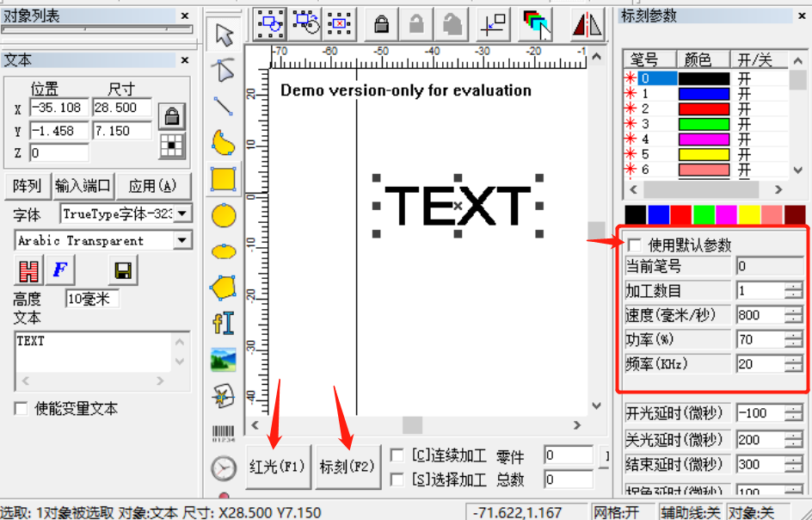Screen dimensions: 812x520
Task: Open the red hatch fill settings
Action: 28,270
